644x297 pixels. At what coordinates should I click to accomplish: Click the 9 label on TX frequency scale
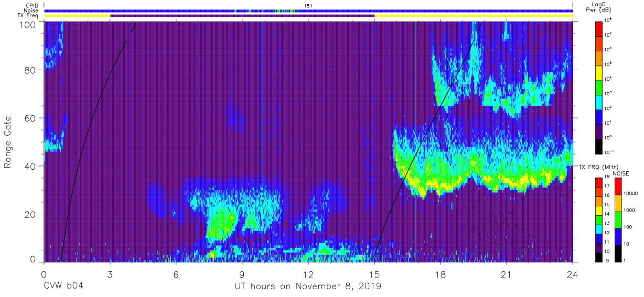608,261
